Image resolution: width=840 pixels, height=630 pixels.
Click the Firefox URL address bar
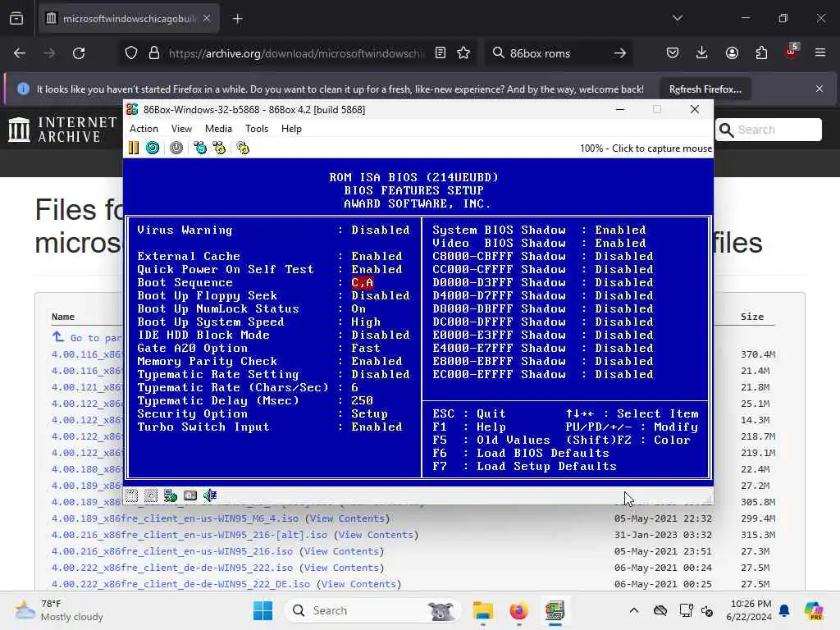point(295,53)
